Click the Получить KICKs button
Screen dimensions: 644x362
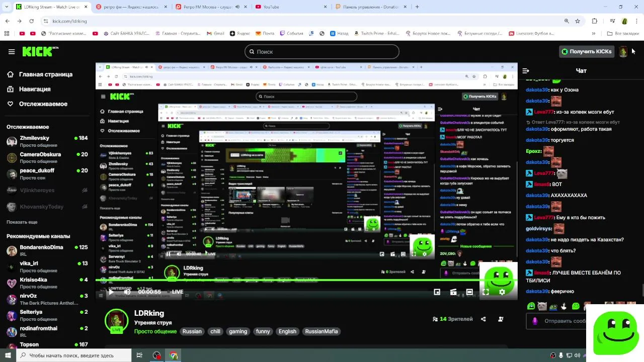click(x=587, y=51)
